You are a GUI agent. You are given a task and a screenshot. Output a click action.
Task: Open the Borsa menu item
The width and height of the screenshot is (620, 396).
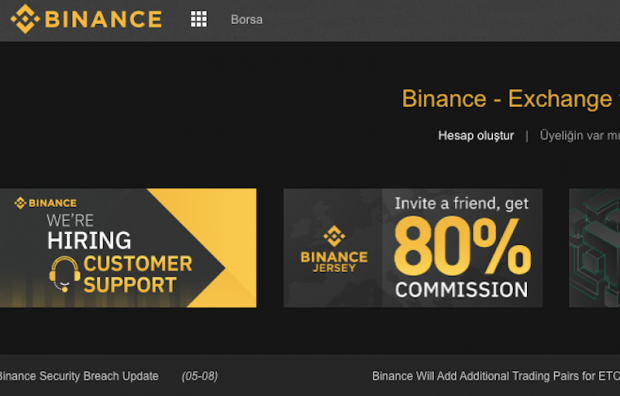pyautogui.click(x=246, y=19)
